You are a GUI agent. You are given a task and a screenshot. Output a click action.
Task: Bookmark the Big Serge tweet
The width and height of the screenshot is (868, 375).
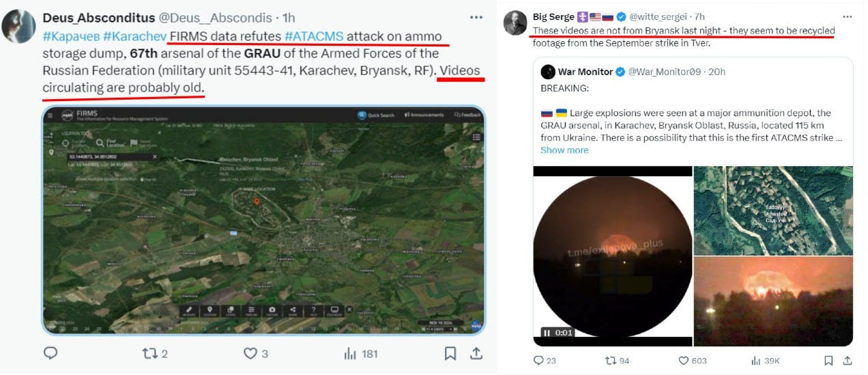(828, 361)
